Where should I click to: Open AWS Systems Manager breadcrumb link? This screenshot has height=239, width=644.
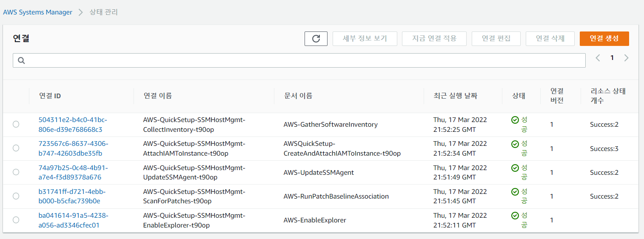[x=37, y=12]
